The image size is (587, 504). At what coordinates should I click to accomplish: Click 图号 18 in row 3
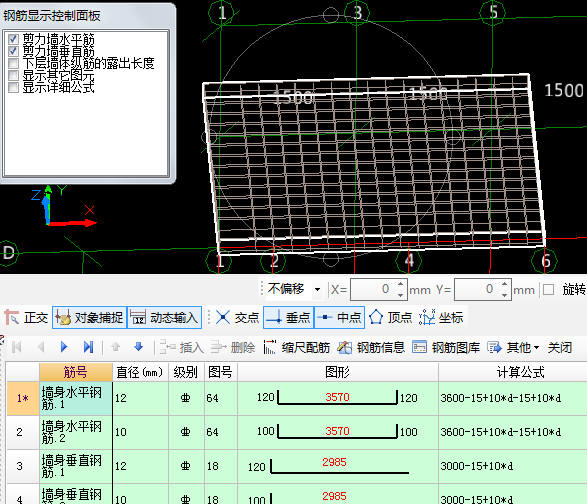coord(220,466)
